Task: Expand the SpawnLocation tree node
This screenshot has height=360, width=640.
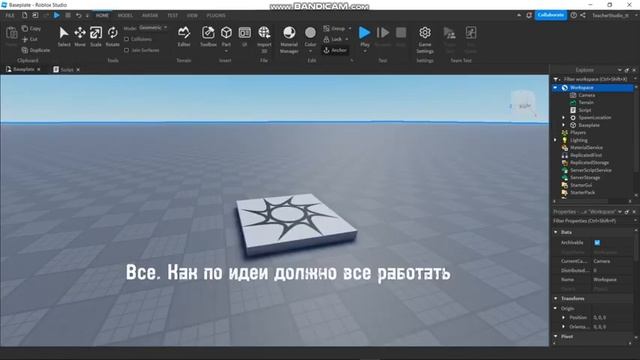Action: [x=564, y=118]
